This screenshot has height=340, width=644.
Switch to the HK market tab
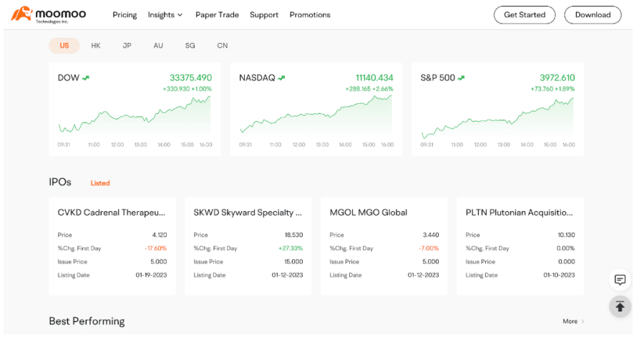(x=96, y=46)
